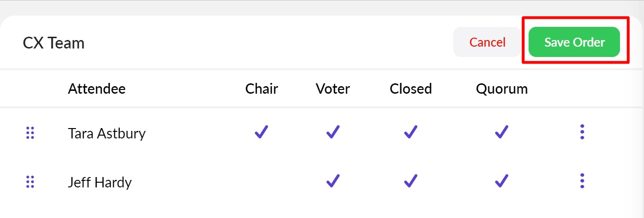Click the Quorum column header

[x=502, y=89]
